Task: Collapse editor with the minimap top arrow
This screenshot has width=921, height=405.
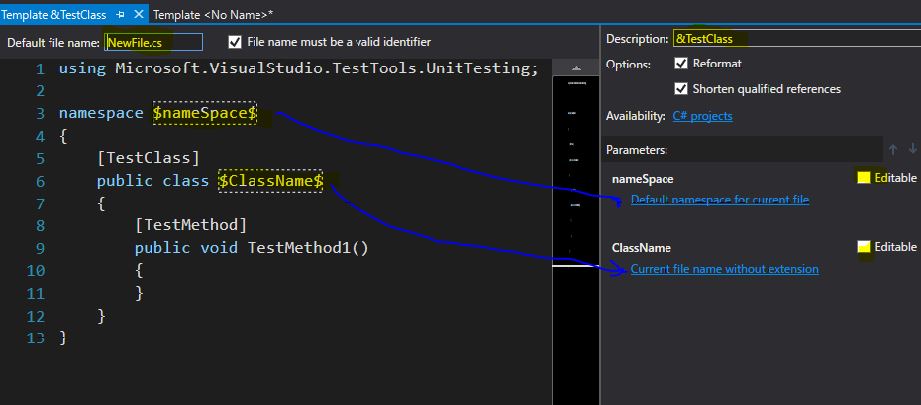Action: 576,68
